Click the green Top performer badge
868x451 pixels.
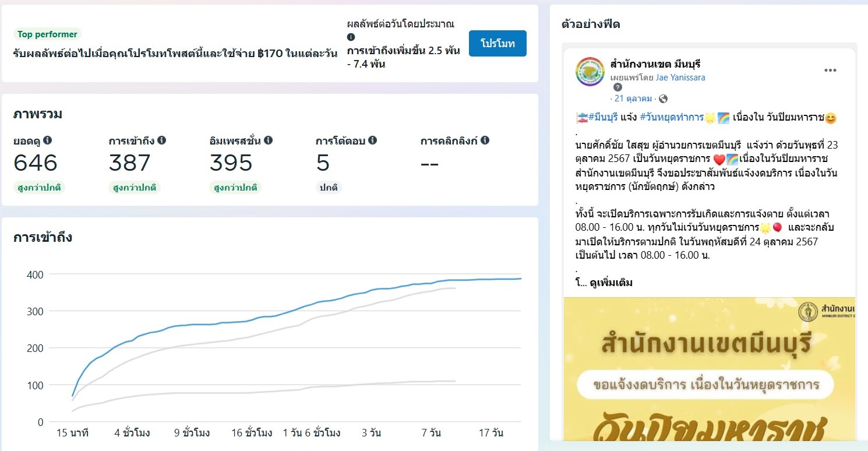click(47, 34)
